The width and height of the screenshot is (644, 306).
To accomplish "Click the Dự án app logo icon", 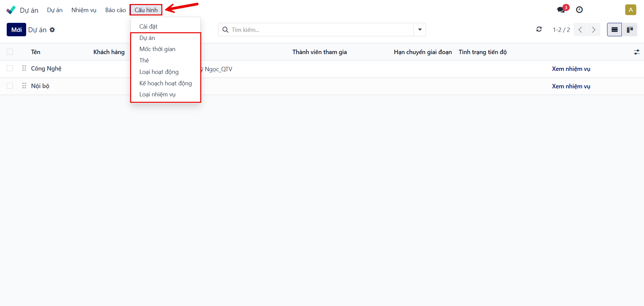I will coord(11,10).
